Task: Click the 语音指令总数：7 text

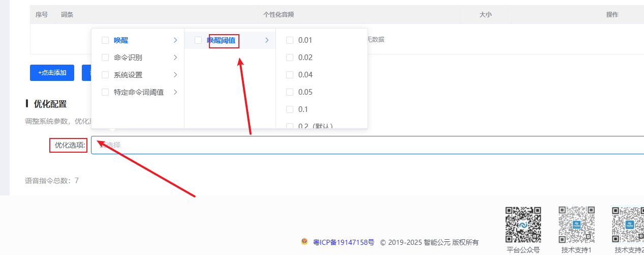Action: [x=52, y=181]
